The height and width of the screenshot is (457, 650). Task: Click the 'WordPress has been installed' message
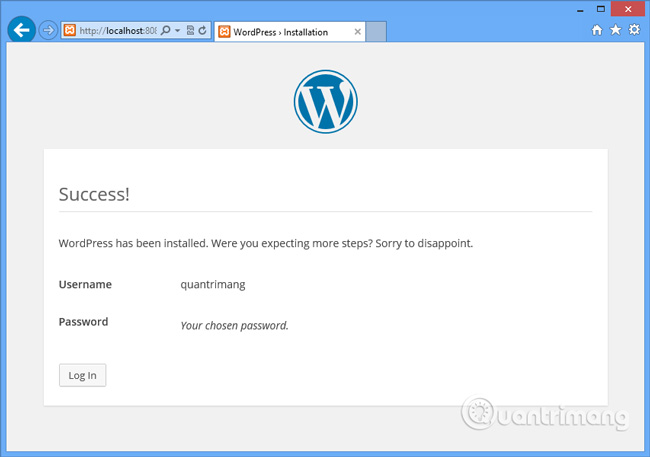[266, 243]
